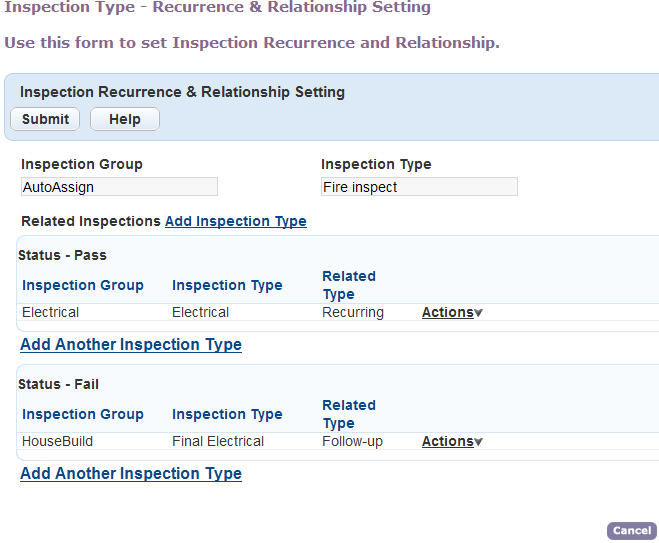659x543 pixels.
Task: Open Actions dropdown for the Recurring row
Action: click(x=452, y=312)
